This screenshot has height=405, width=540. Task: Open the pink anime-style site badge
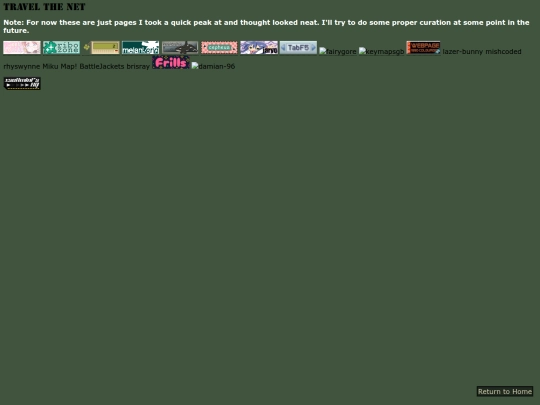[x=22, y=48]
